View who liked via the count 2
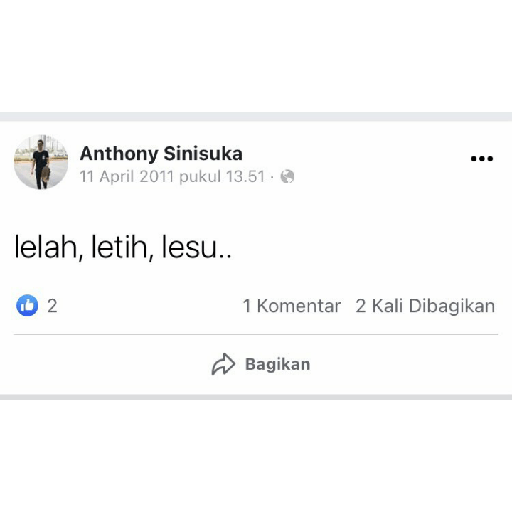The width and height of the screenshot is (512, 512). pos(52,306)
